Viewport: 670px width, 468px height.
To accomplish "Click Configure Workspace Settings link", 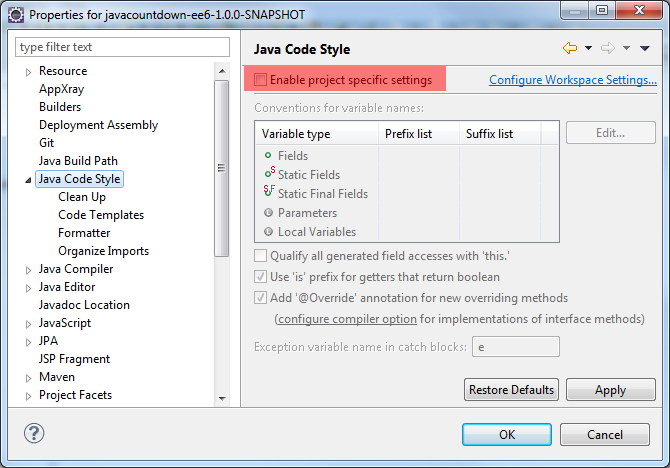I will pos(573,80).
